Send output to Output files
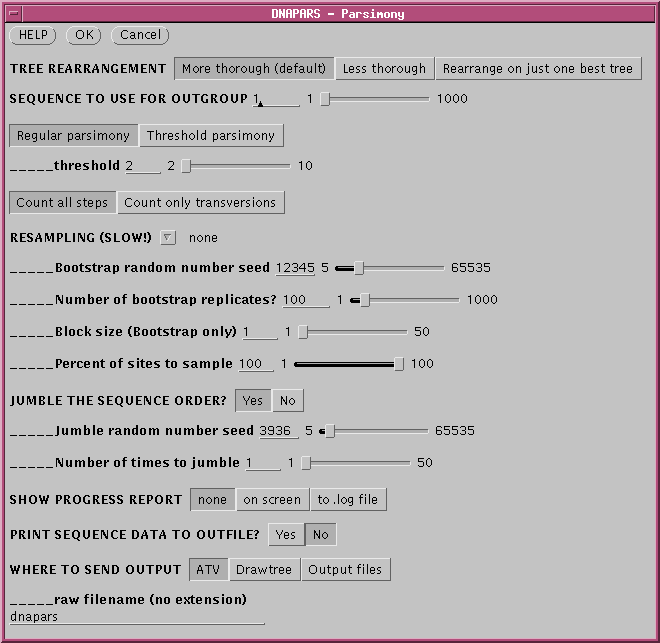 (x=346, y=570)
